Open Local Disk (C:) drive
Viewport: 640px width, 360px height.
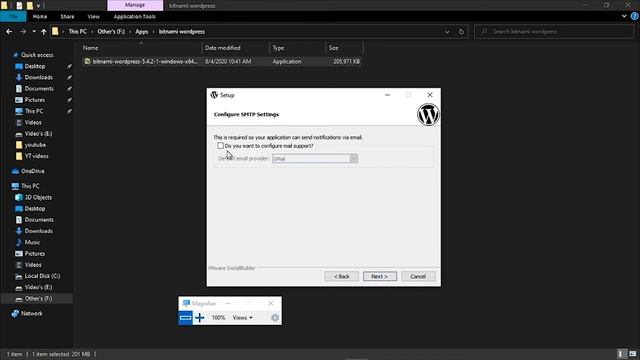pos(42,276)
